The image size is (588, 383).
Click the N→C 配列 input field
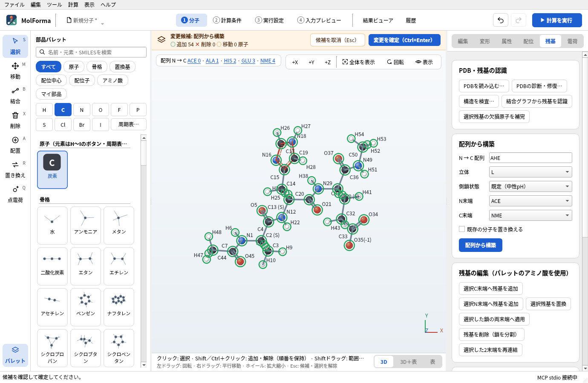click(530, 158)
